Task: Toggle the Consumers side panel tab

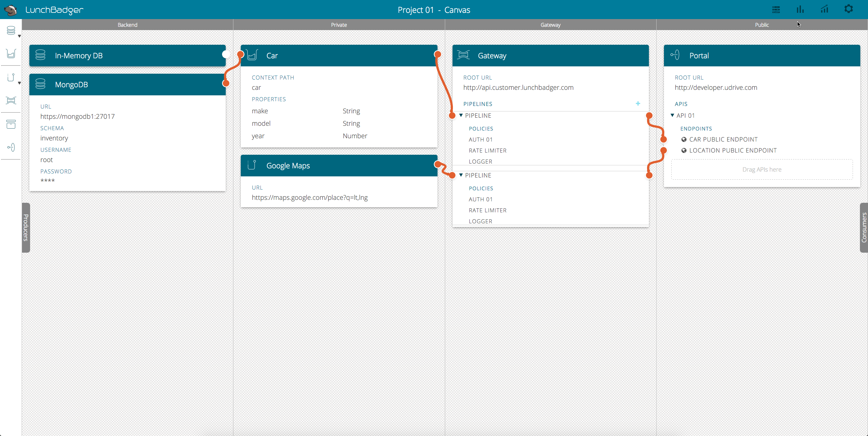Action: pos(864,227)
